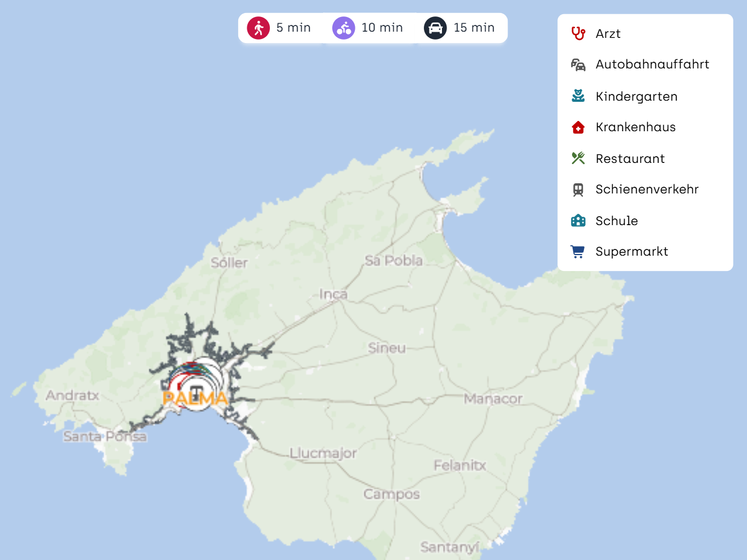This screenshot has width=747, height=560.
Task: Show Krankenhaus locations from the list
Action: pyautogui.click(x=636, y=127)
